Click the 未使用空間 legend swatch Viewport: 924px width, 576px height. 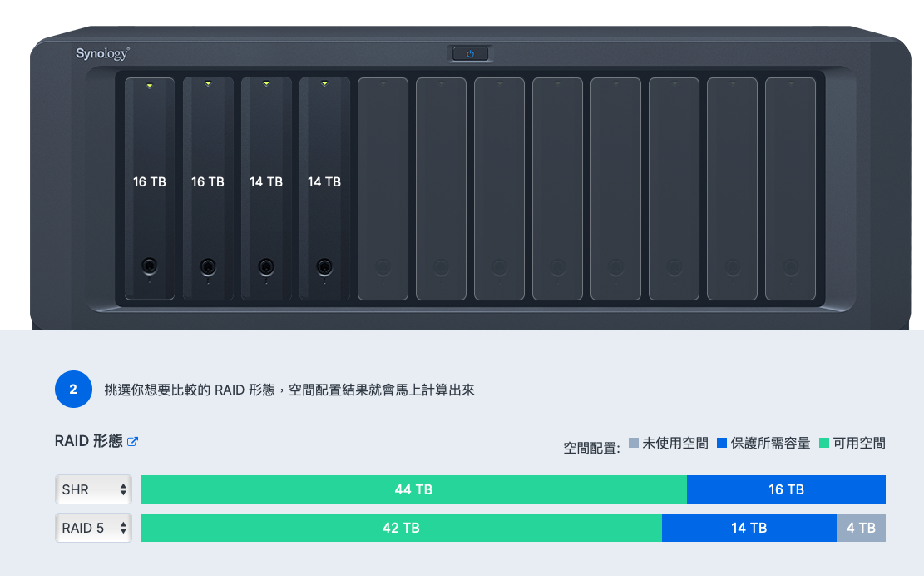[634, 443]
